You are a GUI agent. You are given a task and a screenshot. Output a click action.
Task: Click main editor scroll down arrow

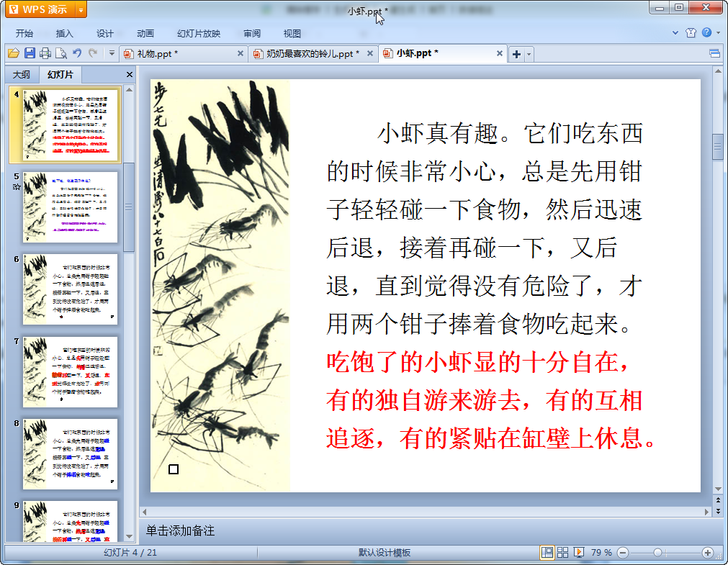(x=718, y=489)
